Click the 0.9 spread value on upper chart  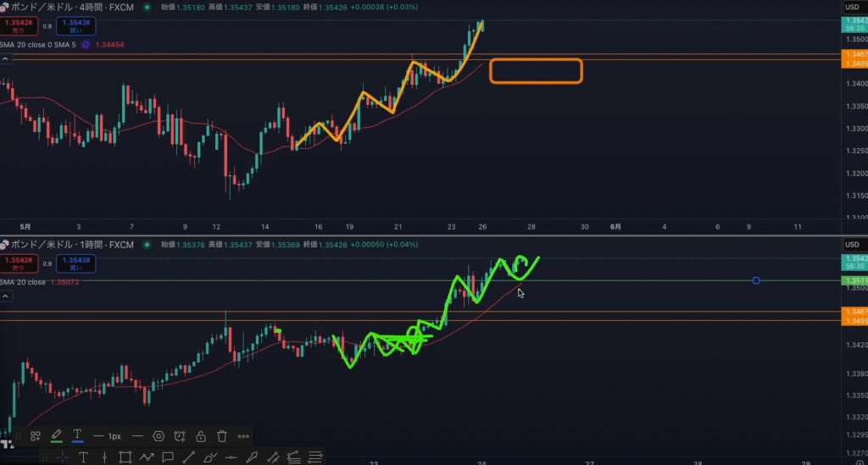click(47, 26)
